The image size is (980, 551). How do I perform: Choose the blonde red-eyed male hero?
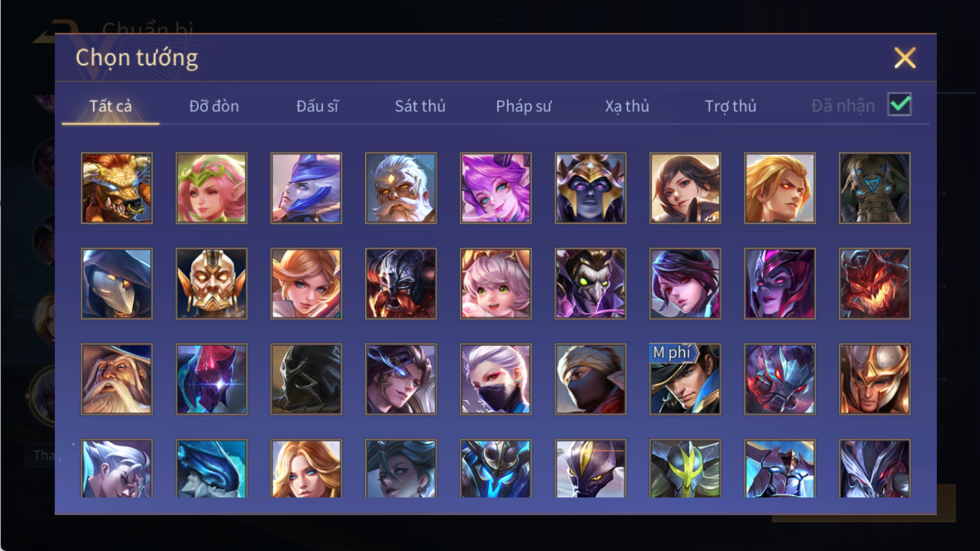coord(780,188)
